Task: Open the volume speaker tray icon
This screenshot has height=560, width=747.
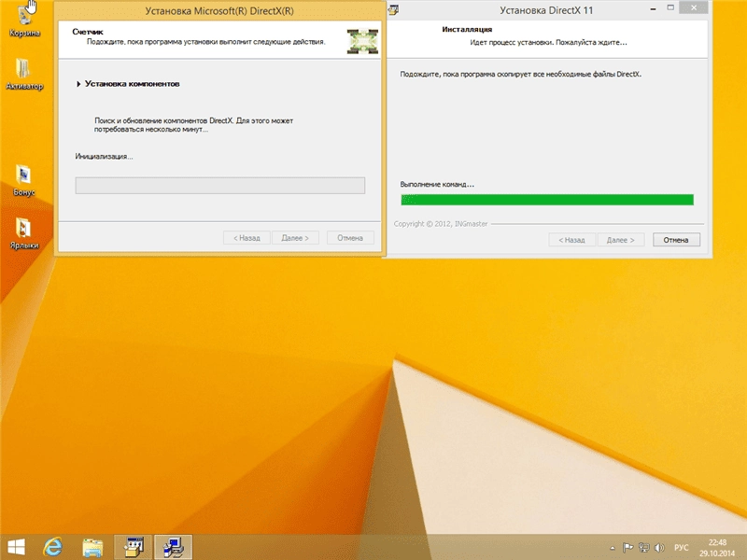Action: point(659,548)
